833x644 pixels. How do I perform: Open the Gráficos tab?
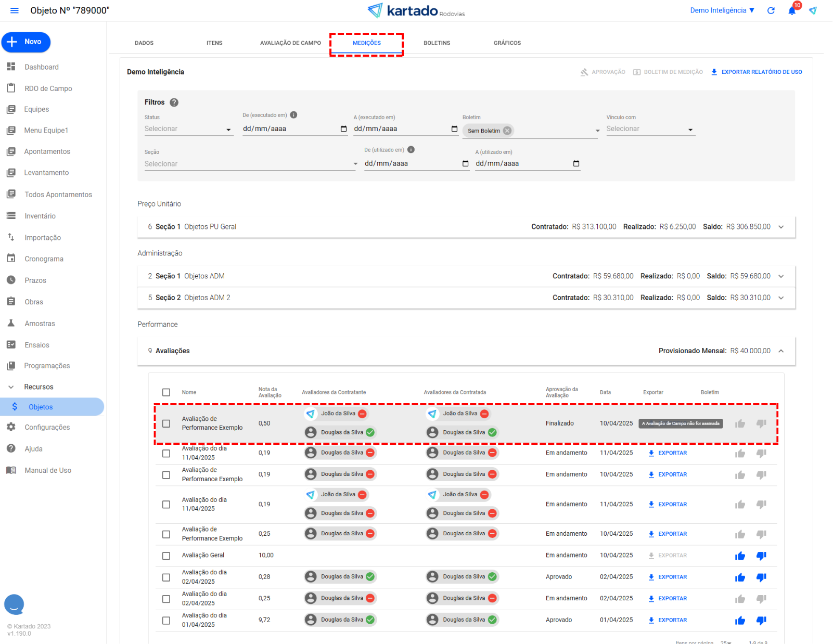507,43
